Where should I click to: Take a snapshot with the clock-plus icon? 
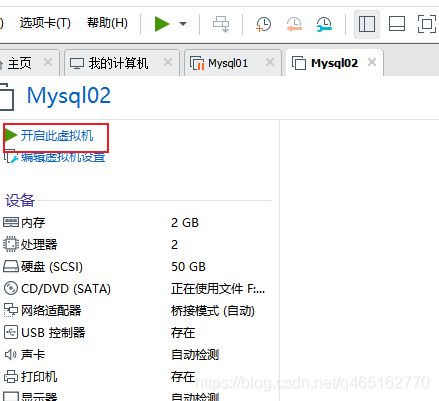click(264, 24)
